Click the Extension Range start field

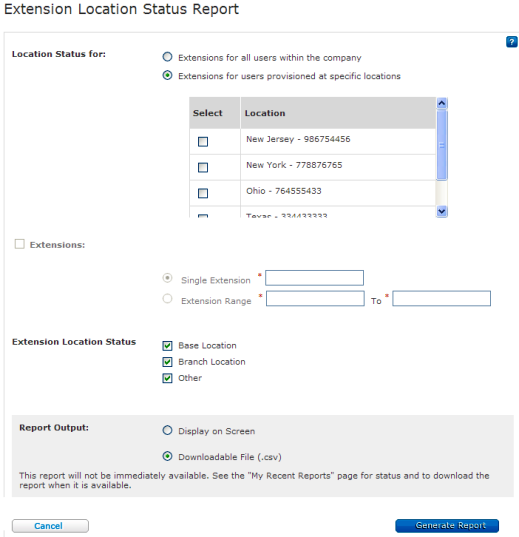coord(315,299)
